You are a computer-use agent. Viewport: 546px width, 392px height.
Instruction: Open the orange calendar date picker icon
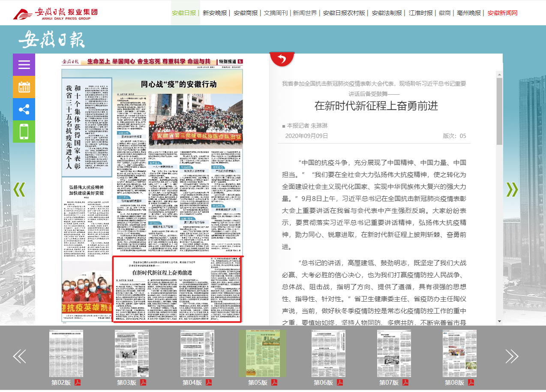(24, 87)
